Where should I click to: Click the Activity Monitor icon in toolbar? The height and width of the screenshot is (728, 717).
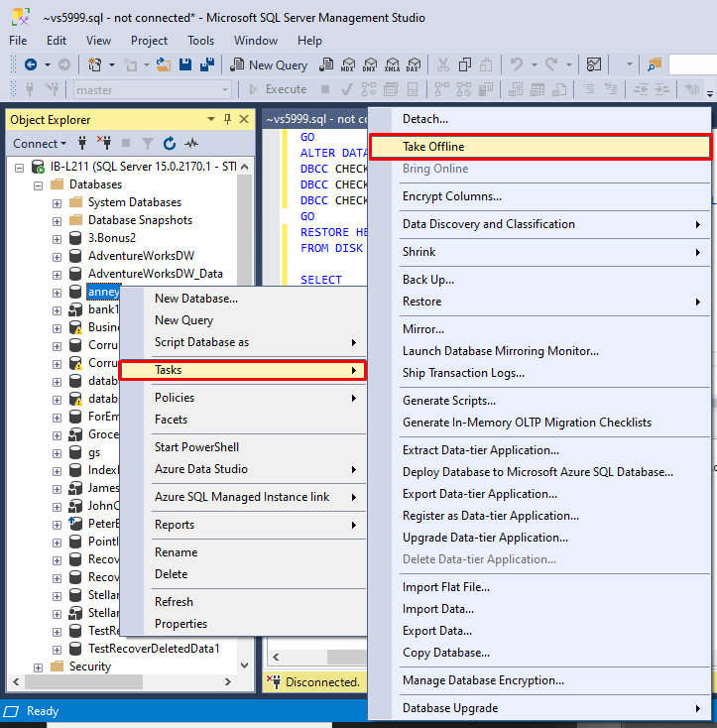pos(594,64)
